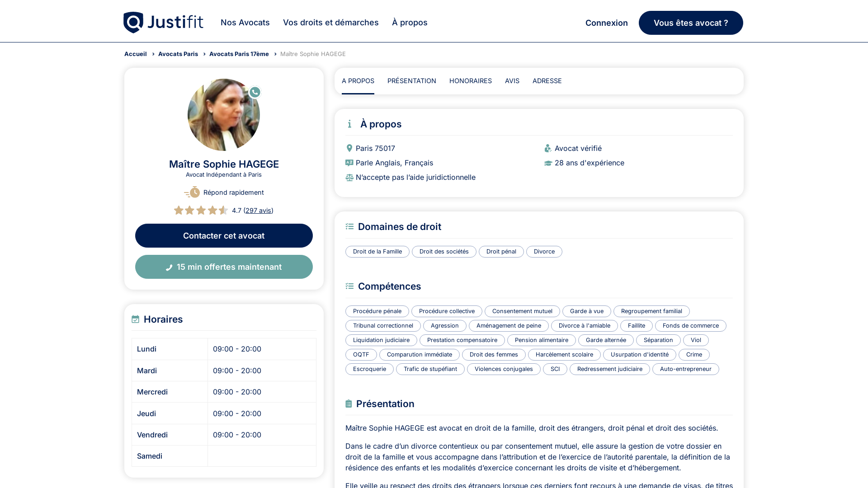Click the graduation cap experience icon

click(x=547, y=163)
